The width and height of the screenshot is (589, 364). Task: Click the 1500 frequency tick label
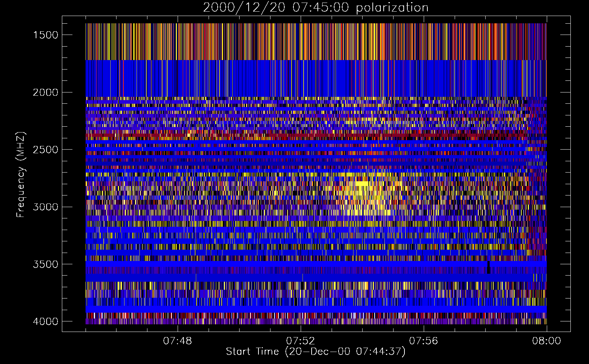(46, 35)
